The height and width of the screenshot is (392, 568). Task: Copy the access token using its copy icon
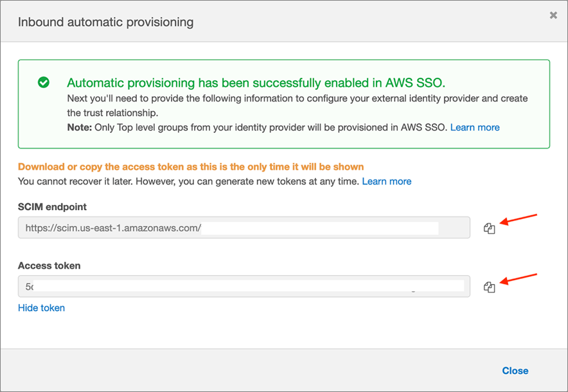point(490,287)
